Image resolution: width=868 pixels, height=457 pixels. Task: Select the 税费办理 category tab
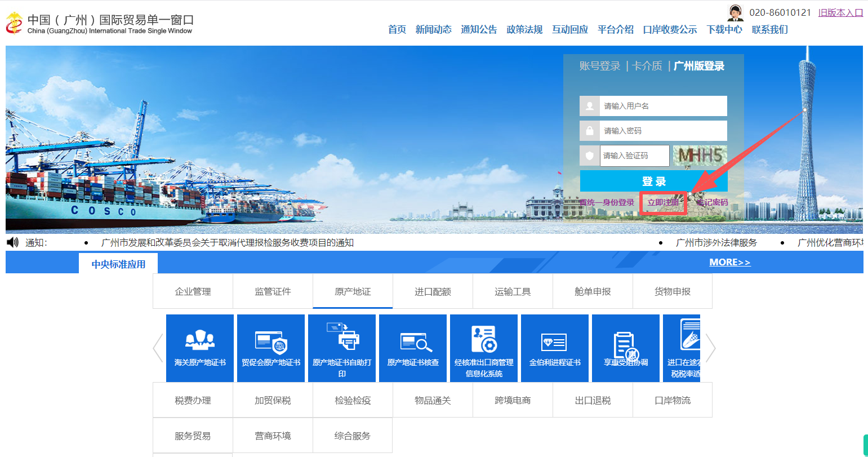pos(193,400)
